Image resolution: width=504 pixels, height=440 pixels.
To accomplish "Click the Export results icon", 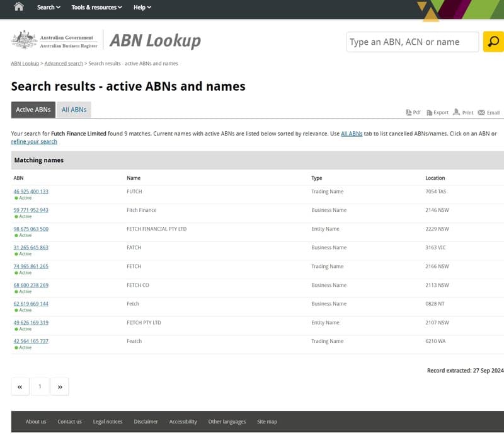I will pos(437,112).
